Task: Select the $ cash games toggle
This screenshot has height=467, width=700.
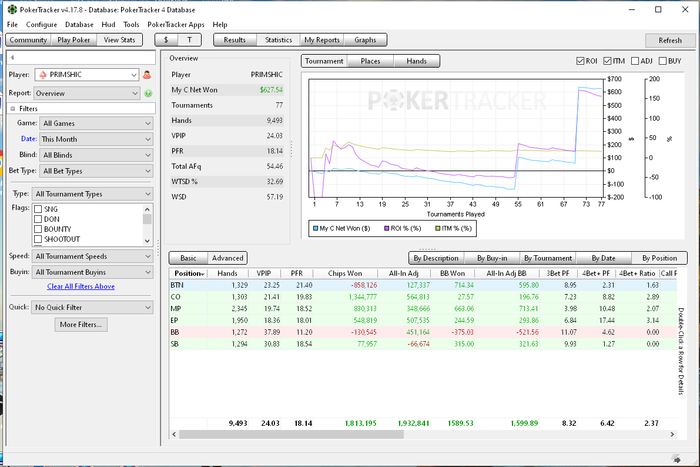Action: click(166, 40)
